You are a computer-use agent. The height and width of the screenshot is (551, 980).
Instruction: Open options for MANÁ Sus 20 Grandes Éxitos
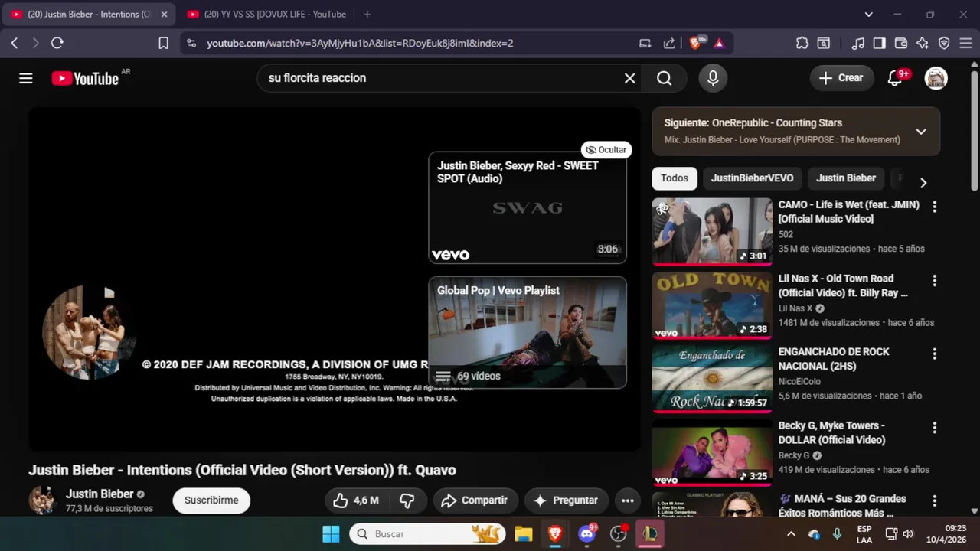pos(934,500)
